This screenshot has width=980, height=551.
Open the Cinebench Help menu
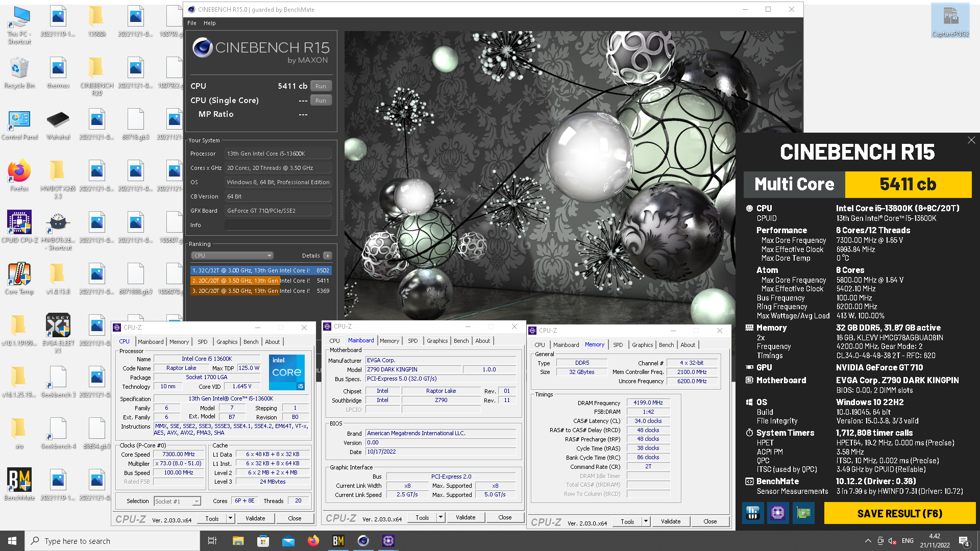click(210, 23)
